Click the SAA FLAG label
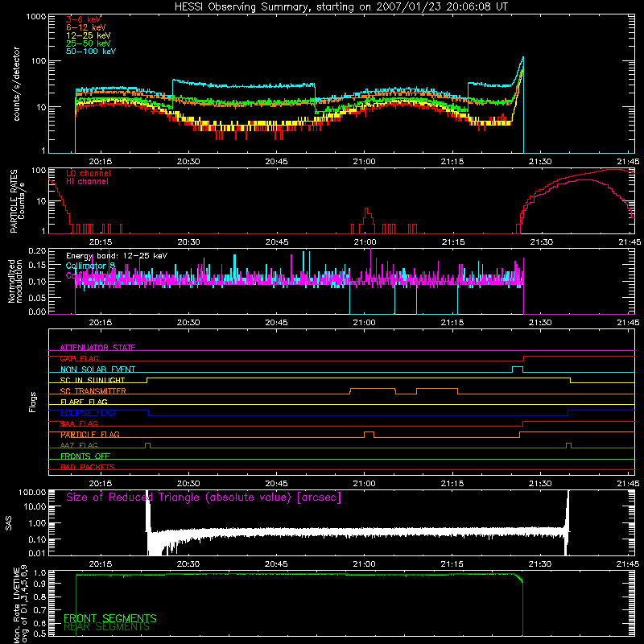Image resolution: width=644 pixels, height=644 pixels. coord(79,423)
